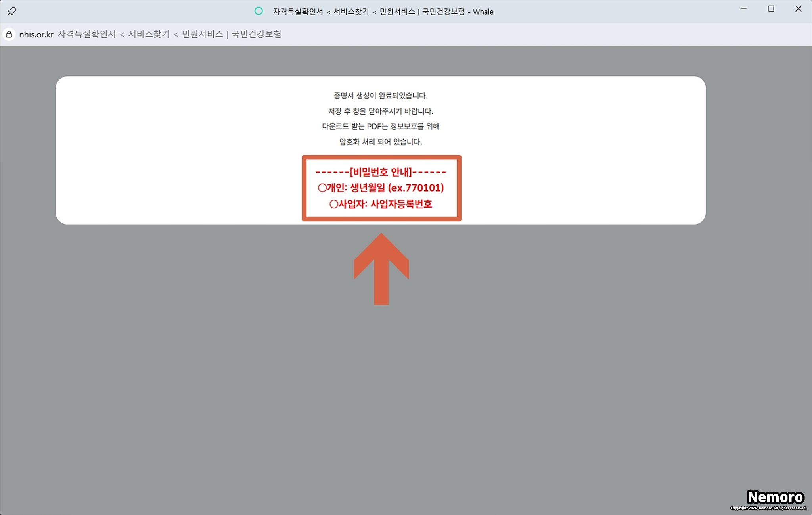Maximize the Whale popup window
Image resolution: width=812 pixels, height=515 pixels.
point(771,9)
